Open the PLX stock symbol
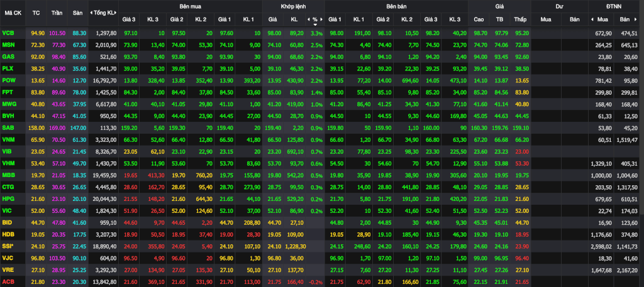Screen dimensions: 644x287 click(x=8, y=68)
